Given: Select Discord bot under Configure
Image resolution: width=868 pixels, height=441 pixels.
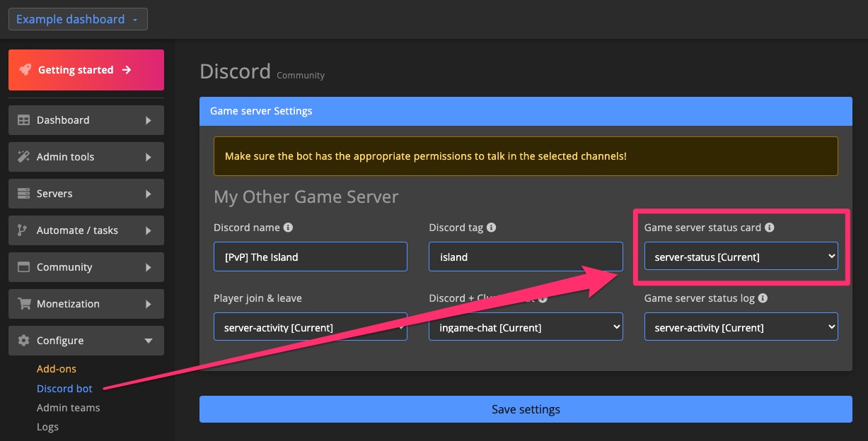Looking at the screenshot, I should click(x=64, y=388).
